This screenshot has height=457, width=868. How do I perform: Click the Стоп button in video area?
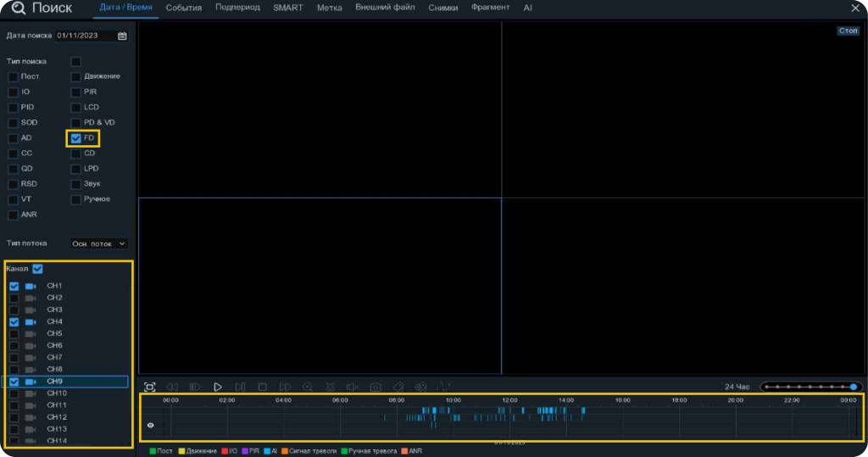click(x=848, y=31)
